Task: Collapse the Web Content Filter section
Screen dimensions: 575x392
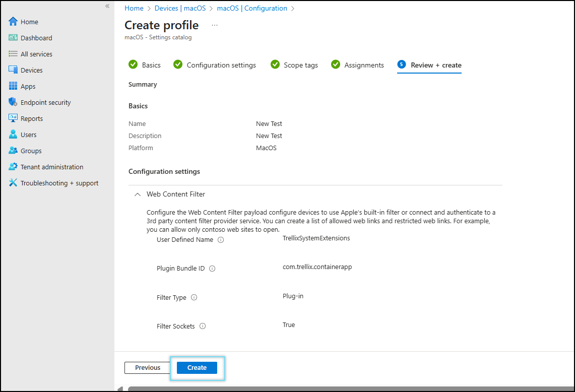Action: coord(137,194)
